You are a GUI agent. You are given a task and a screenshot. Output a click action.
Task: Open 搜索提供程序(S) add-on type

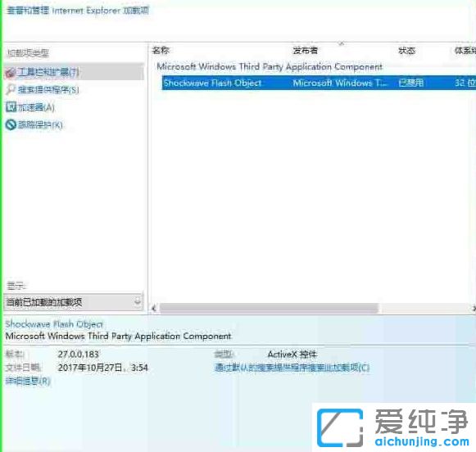click(48, 90)
